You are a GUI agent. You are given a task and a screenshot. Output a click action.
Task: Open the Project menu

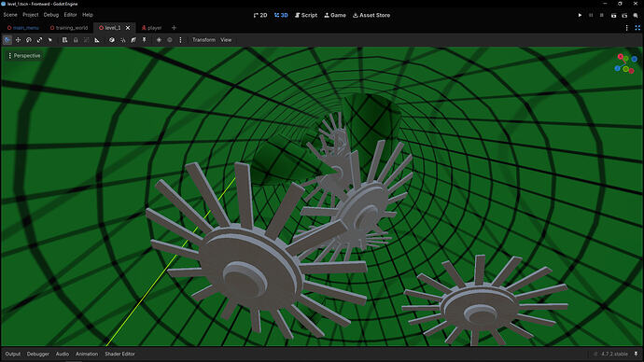(31, 15)
